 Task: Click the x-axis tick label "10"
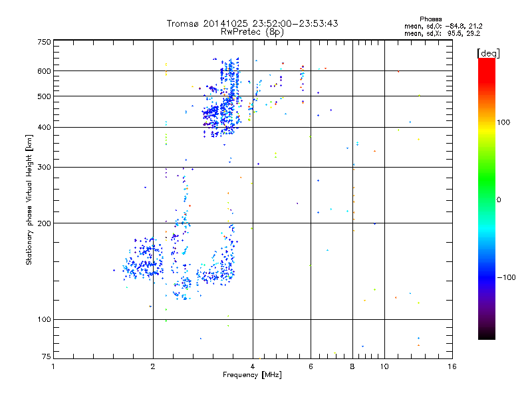[384, 366]
